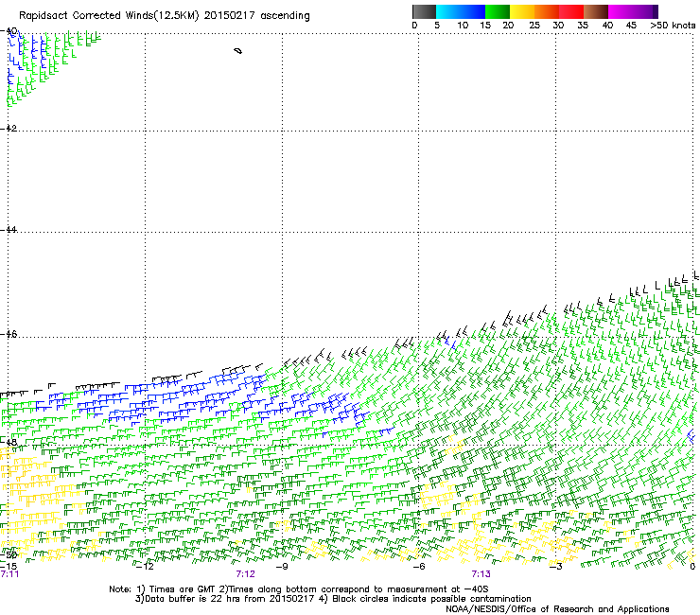Click the legend number '10'
Viewport: 700px width, 615px height.
463,26
